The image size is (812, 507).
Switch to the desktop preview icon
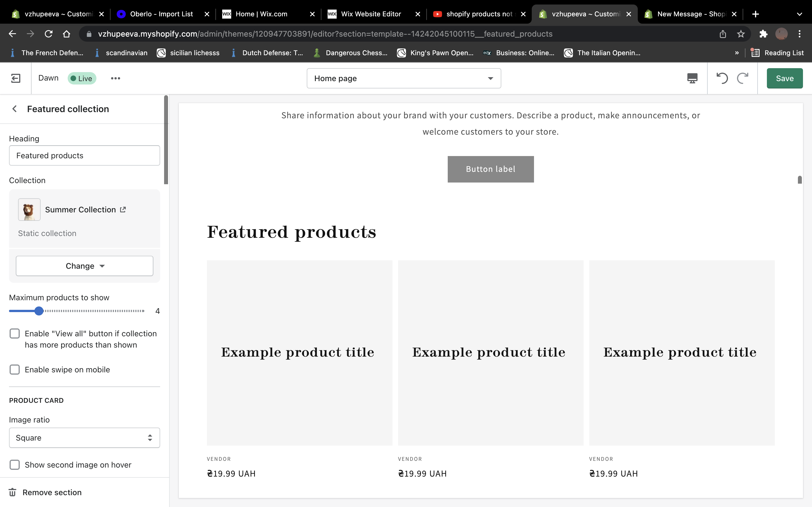[692, 78]
